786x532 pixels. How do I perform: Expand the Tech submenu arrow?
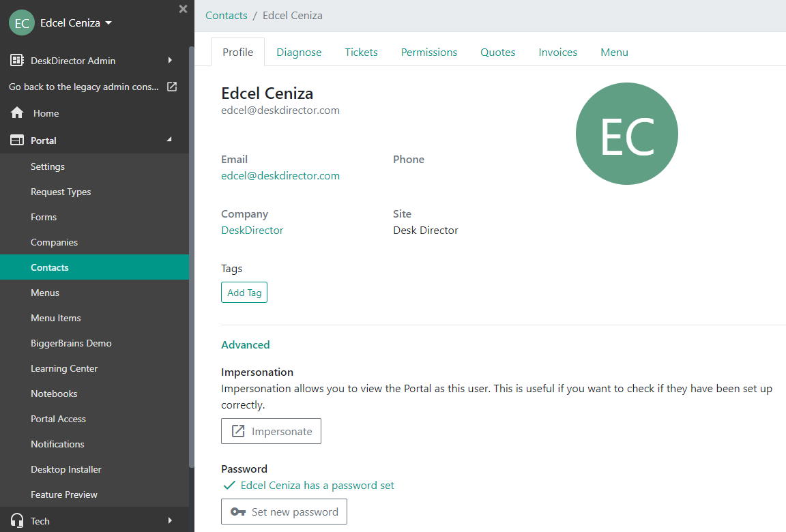point(170,520)
